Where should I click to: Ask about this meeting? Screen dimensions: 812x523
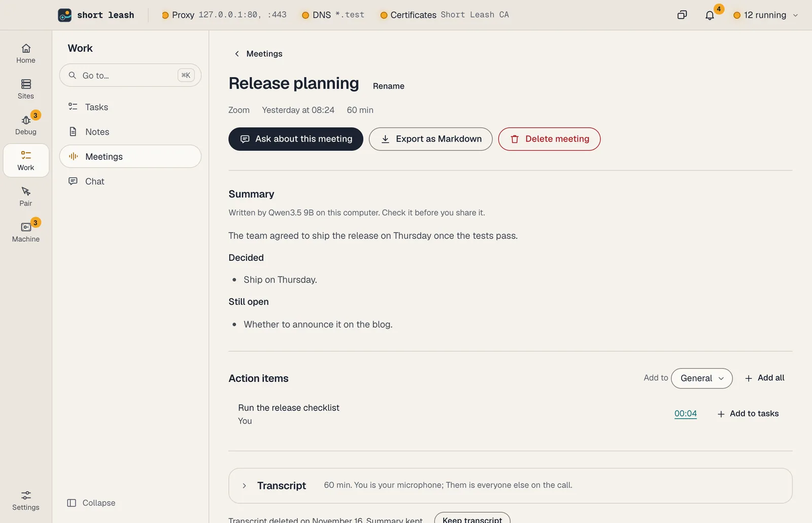[296, 139]
